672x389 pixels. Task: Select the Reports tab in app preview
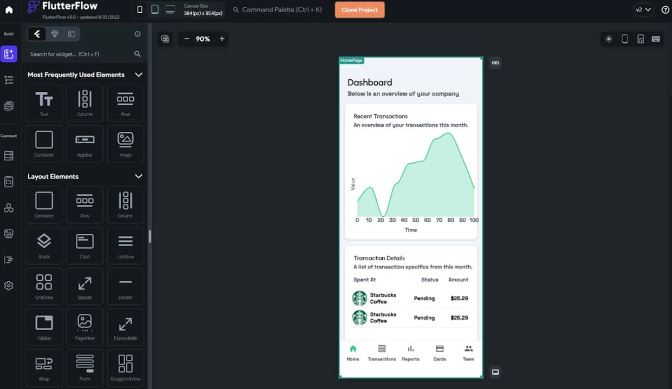[x=411, y=353]
